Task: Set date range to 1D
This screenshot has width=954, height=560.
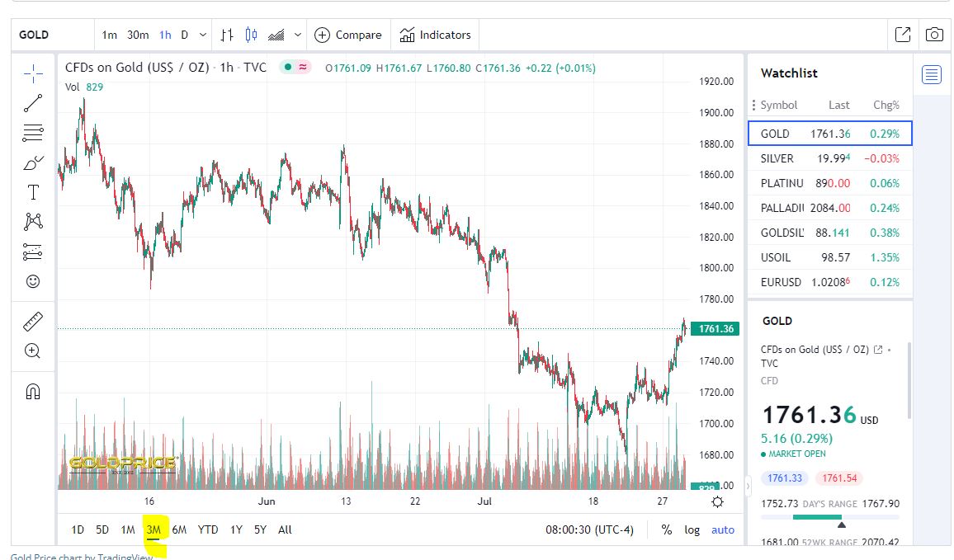Action: 78,529
